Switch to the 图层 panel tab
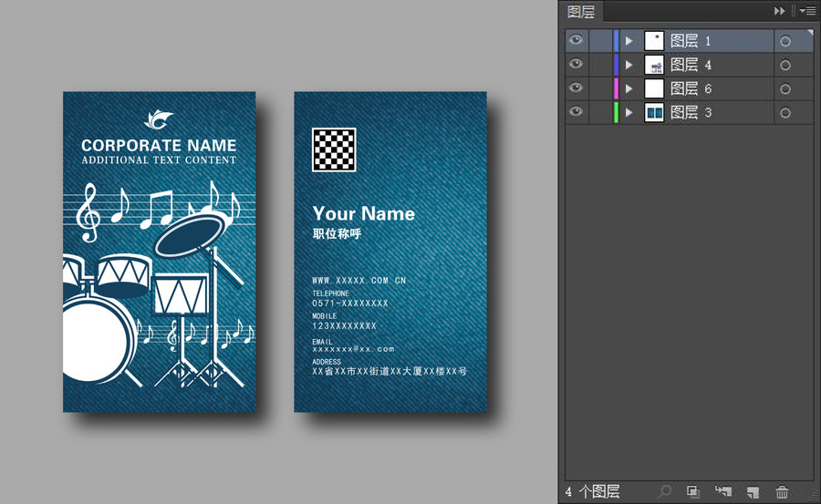 coord(581,12)
